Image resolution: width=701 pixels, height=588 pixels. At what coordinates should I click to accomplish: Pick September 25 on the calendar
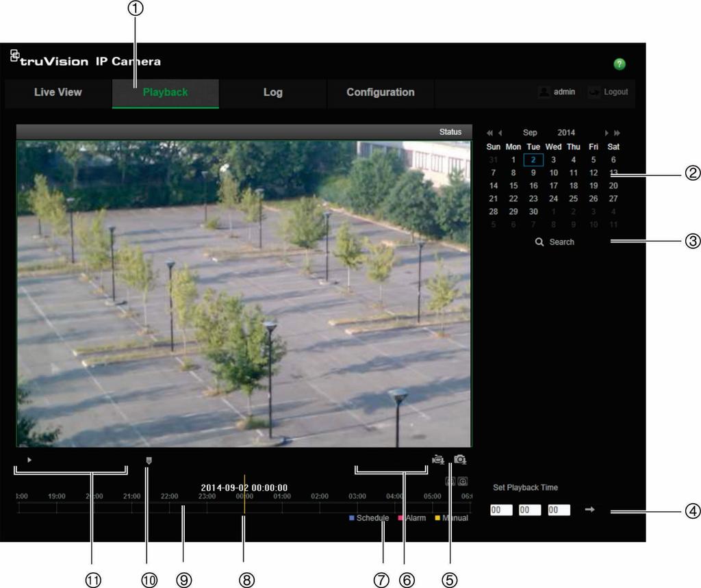574,199
